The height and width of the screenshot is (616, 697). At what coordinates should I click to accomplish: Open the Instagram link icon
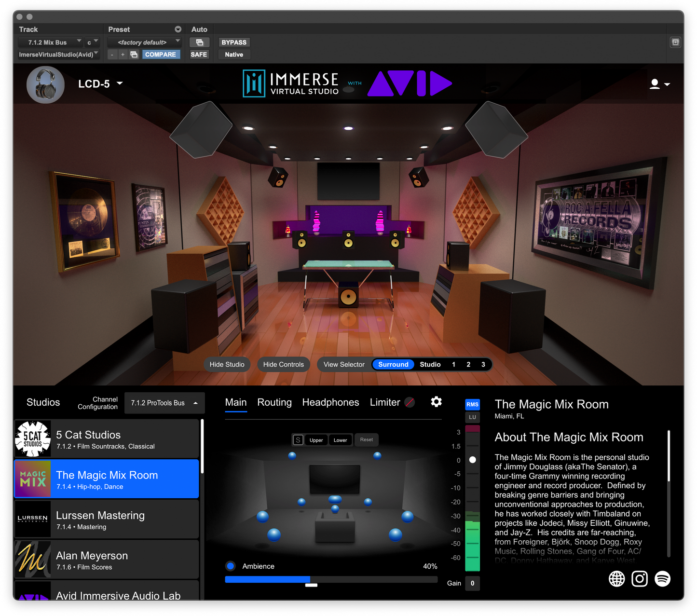(x=639, y=578)
